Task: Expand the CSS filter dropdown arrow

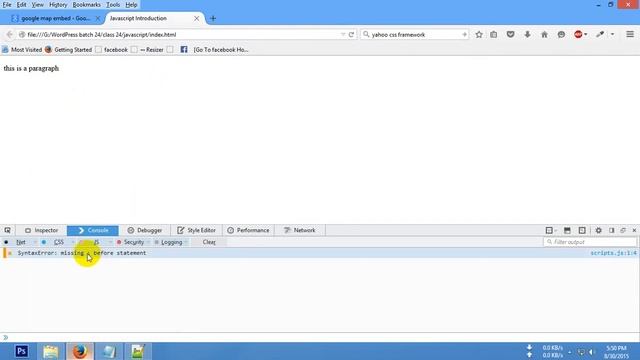Action: click(x=72, y=242)
